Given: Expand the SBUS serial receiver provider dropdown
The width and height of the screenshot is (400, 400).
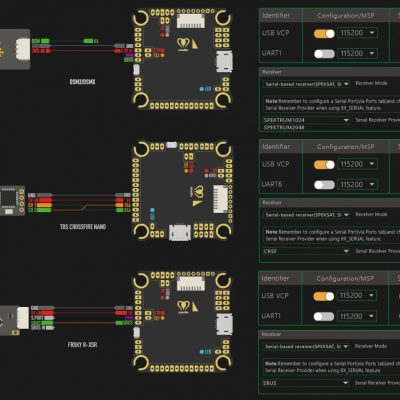Looking at the screenshot, I should coord(306,383).
